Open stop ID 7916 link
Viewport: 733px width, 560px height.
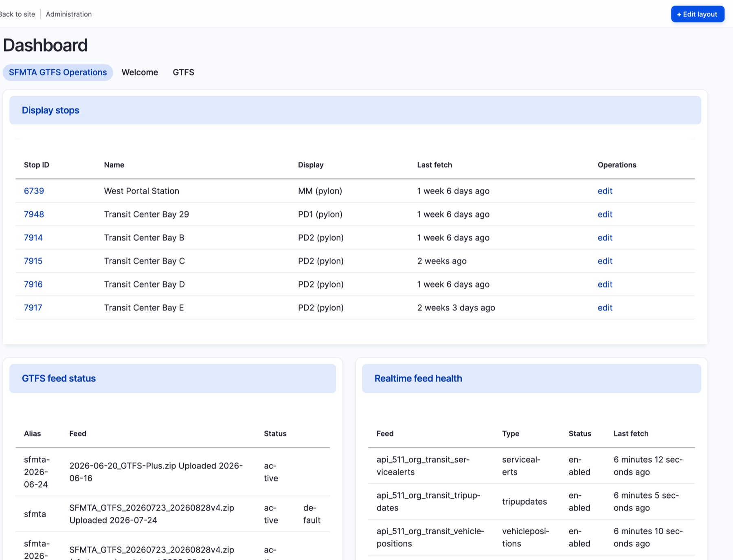click(x=33, y=284)
